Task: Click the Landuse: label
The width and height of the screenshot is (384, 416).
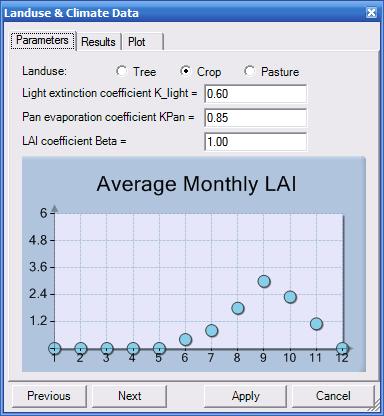Action: (44, 71)
